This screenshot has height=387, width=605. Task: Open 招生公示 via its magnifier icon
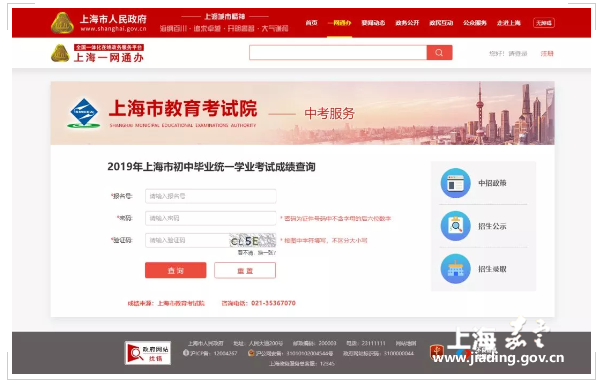click(x=455, y=226)
